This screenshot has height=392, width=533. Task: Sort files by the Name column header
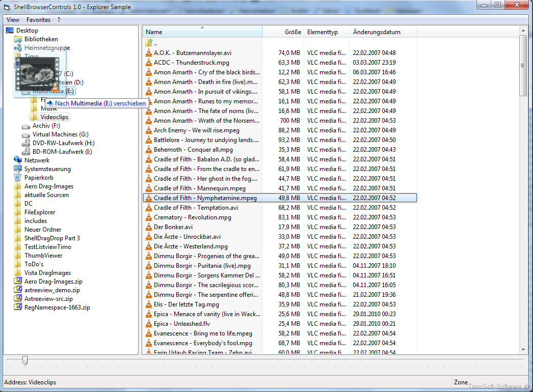click(202, 32)
